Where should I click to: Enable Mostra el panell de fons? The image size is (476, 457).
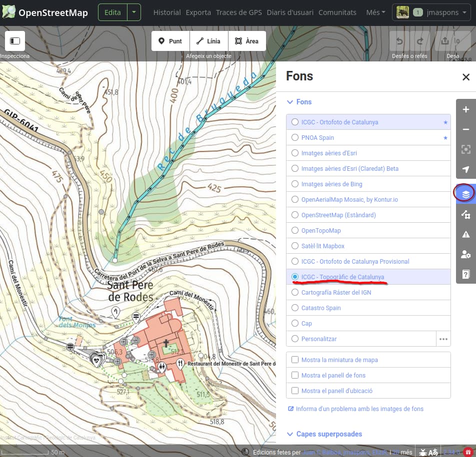[x=368, y=375]
